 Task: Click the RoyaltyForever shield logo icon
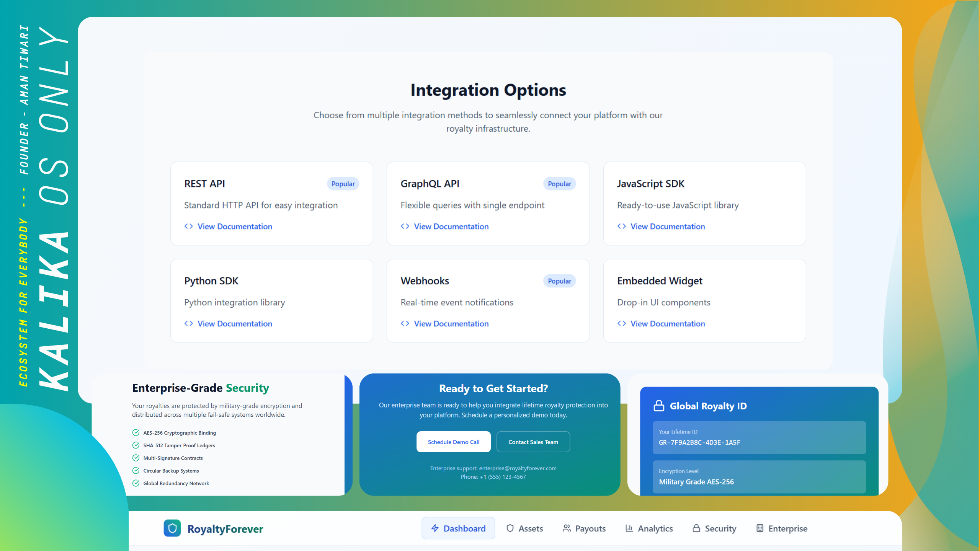(172, 528)
